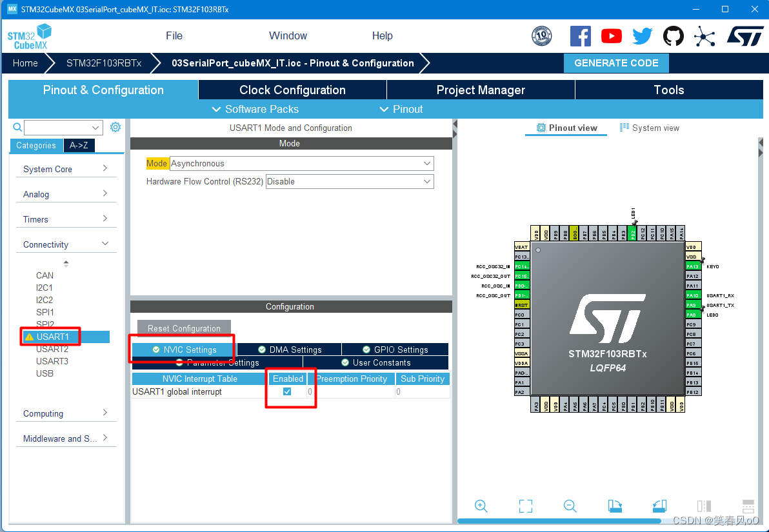Select green PA8 LED0 pin
This screenshot has height=532, width=769.
692,315
